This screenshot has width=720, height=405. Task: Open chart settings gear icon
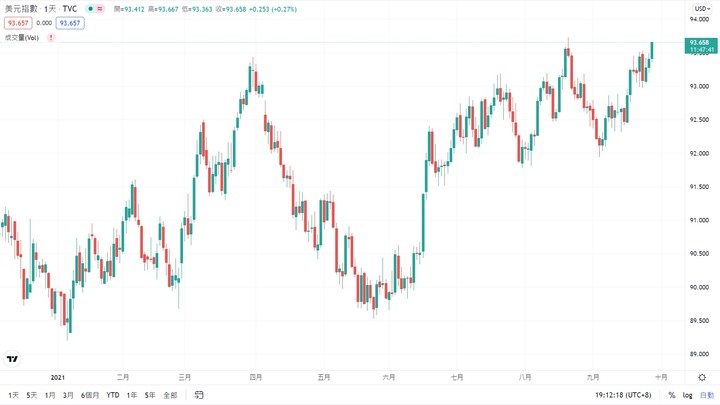pyautogui.click(x=702, y=377)
